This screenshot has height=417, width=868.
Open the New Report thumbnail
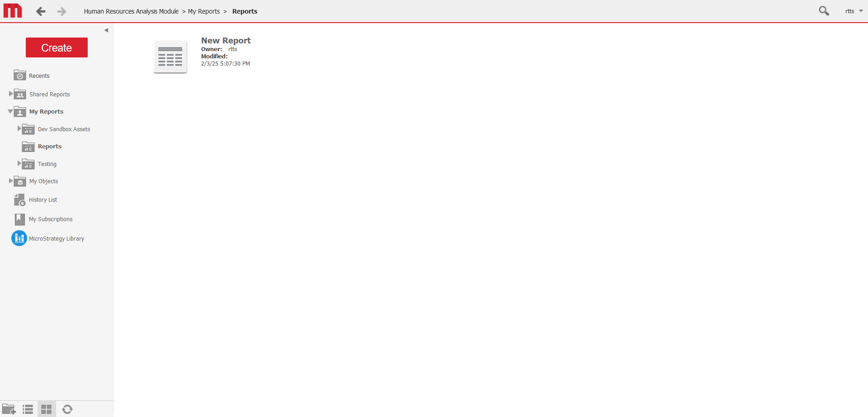pos(170,56)
